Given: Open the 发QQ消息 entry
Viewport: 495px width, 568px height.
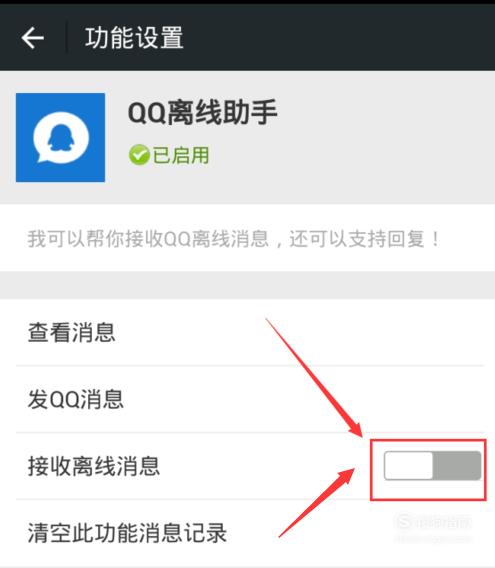Looking at the screenshot, I should tap(250, 399).
